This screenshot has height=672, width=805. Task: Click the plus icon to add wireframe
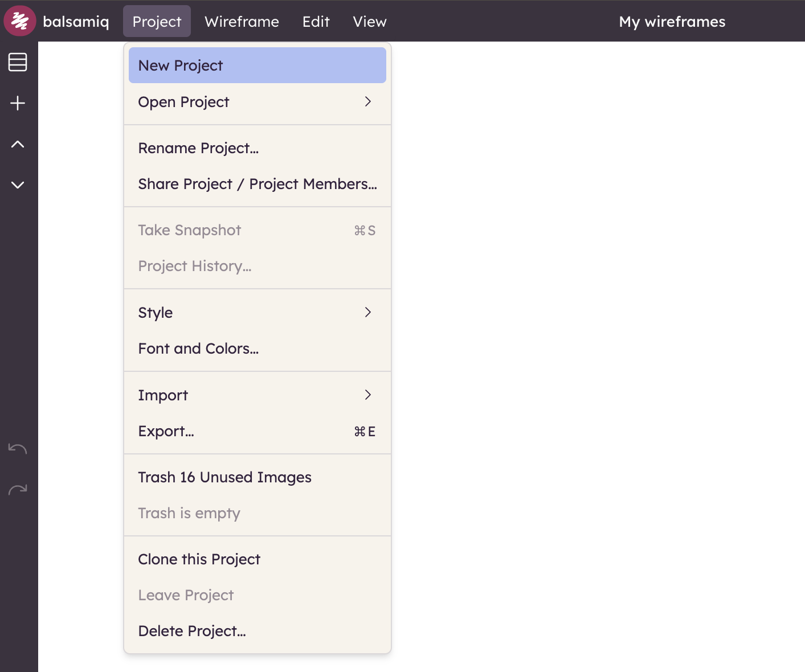tap(18, 103)
